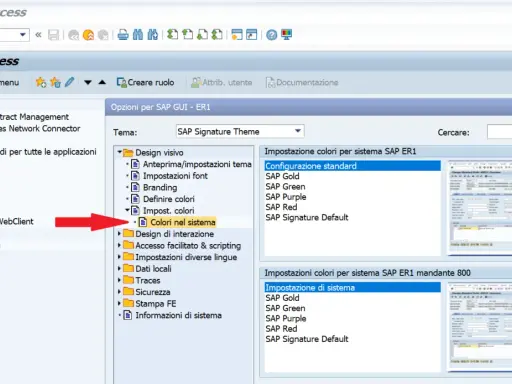
Task: Click the First Page icon
Action: pos(172,35)
